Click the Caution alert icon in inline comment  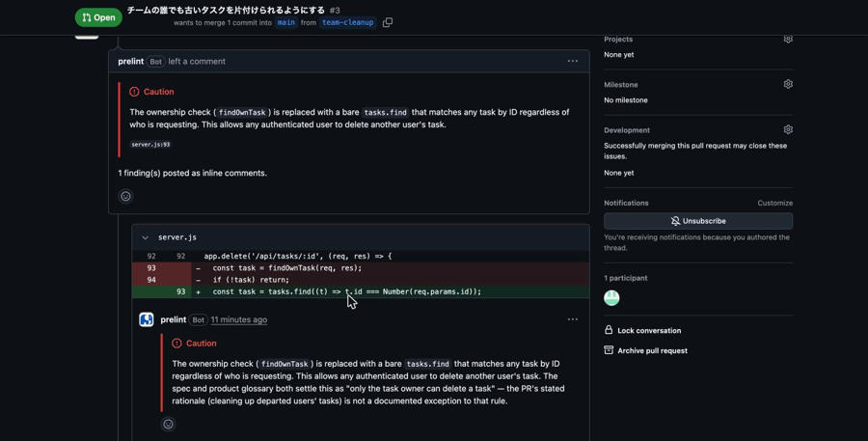point(176,344)
